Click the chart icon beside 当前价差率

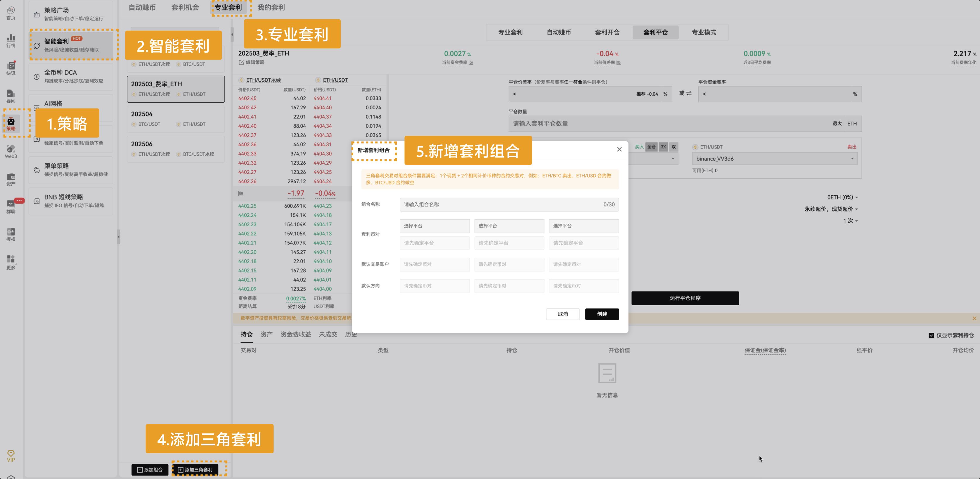pos(619,63)
